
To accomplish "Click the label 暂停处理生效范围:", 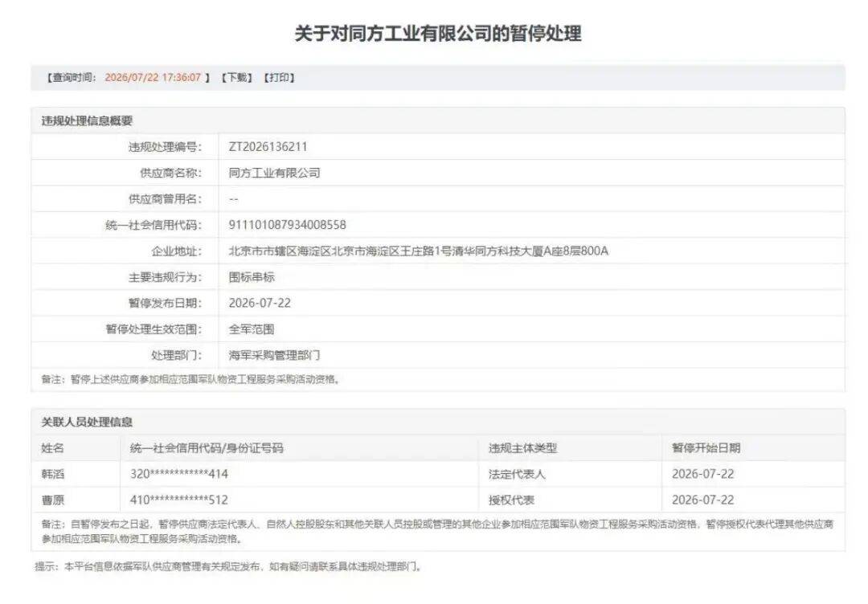I will pyautogui.click(x=154, y=329).
